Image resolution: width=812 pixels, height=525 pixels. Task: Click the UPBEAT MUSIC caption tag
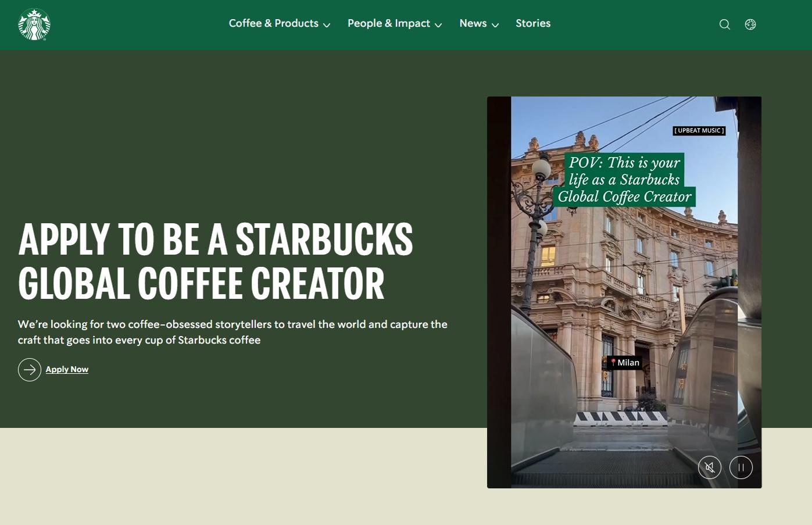click(x=699, y=131)
